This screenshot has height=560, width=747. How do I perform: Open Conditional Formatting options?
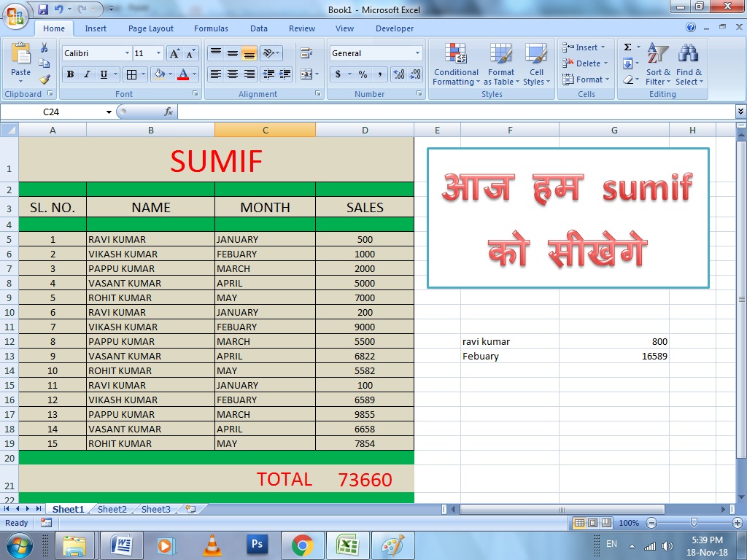(x=455, y=64)
